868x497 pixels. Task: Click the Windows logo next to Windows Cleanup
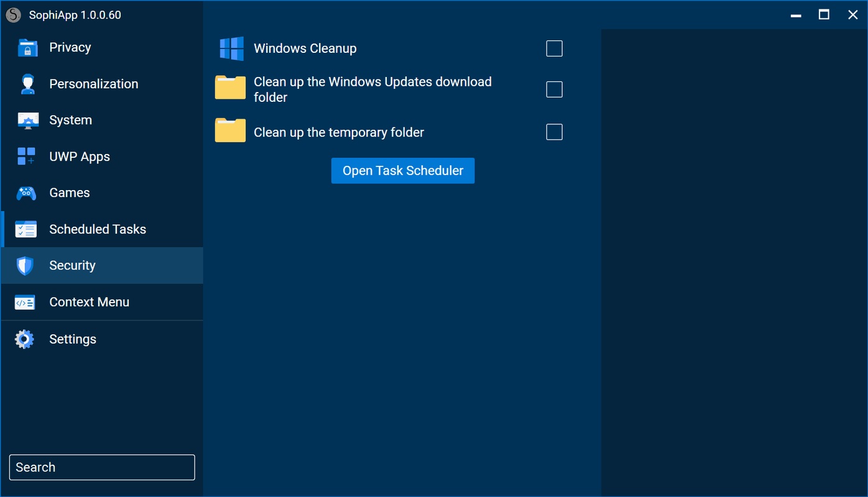pos(231,48)
